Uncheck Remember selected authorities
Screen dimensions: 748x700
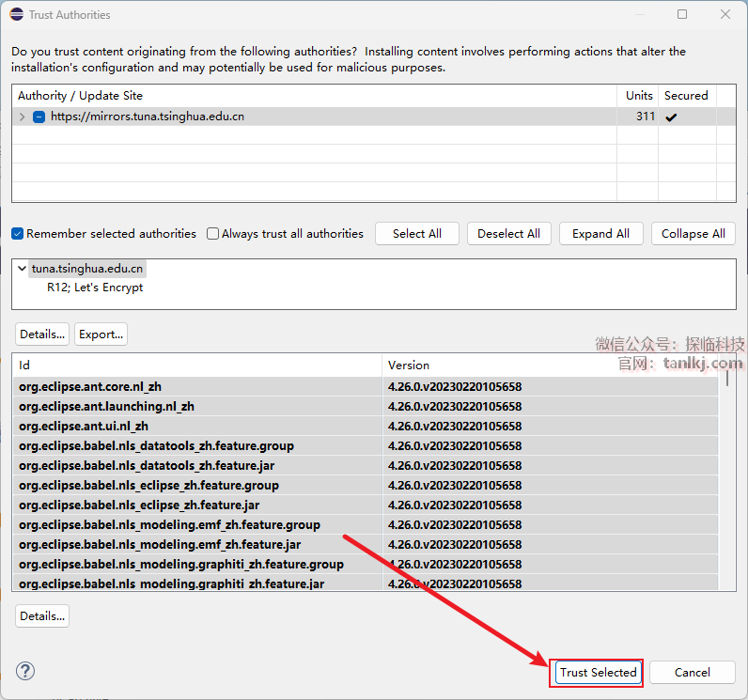click(18, 234)
